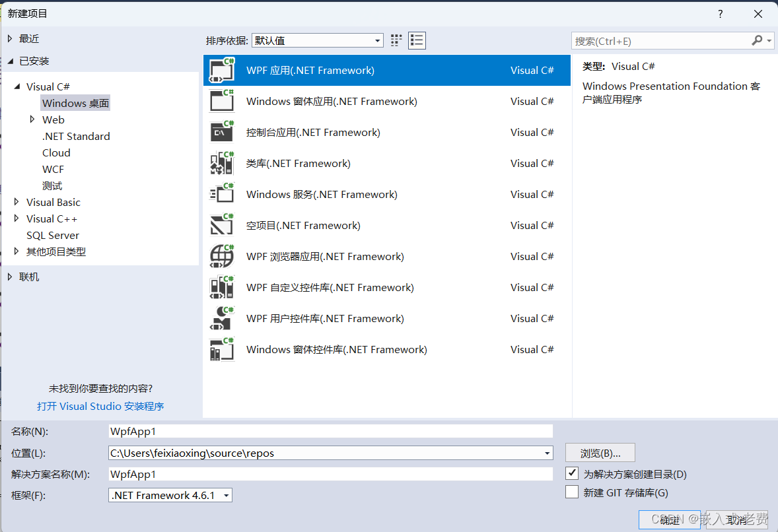Click the search magnifier icon
Image resolution: width=778 pixels, height=532 pixels.
coord(757,41)
